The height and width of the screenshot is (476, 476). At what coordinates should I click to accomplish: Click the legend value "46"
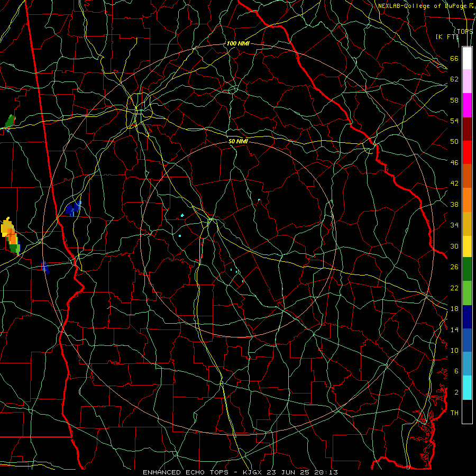(x=454, y=163)
